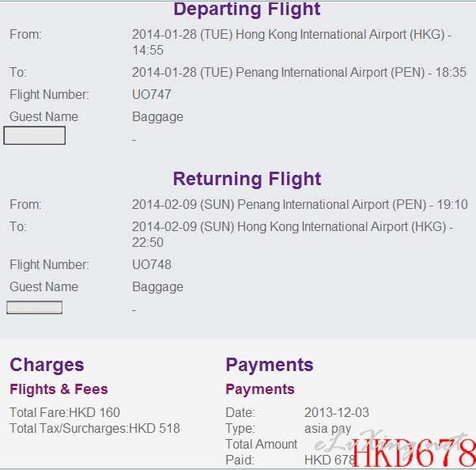The width and height of the screenshot is (476, 470).
Task: Click the Total Tax/Surcharges HKD 518 line
Action: 95,428
